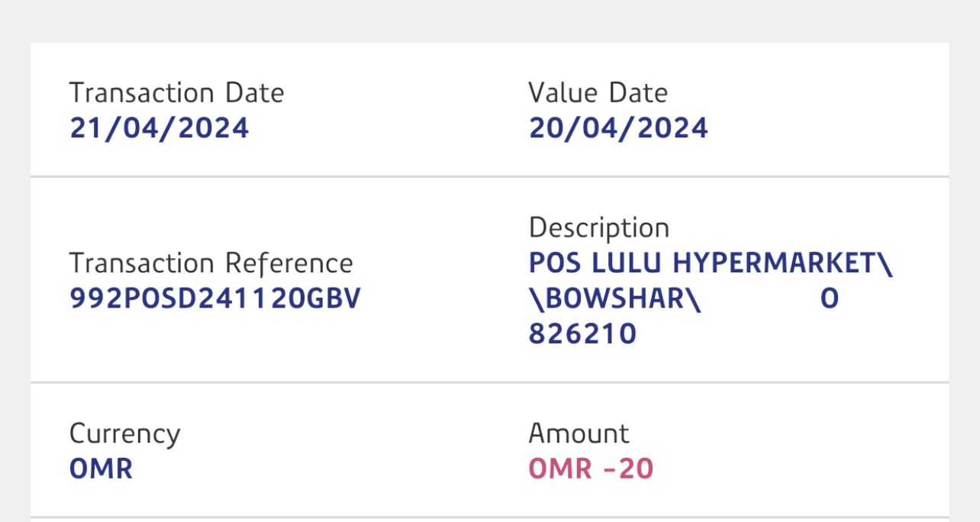Select reference number 992POSD241120GBV
980x522 pixels.
(x=214, y=298)
